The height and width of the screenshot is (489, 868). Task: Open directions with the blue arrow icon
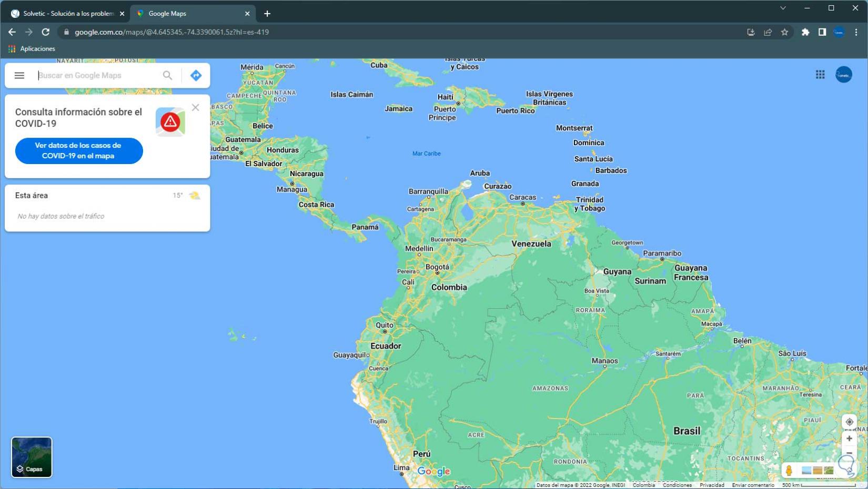tap(196, 75)
